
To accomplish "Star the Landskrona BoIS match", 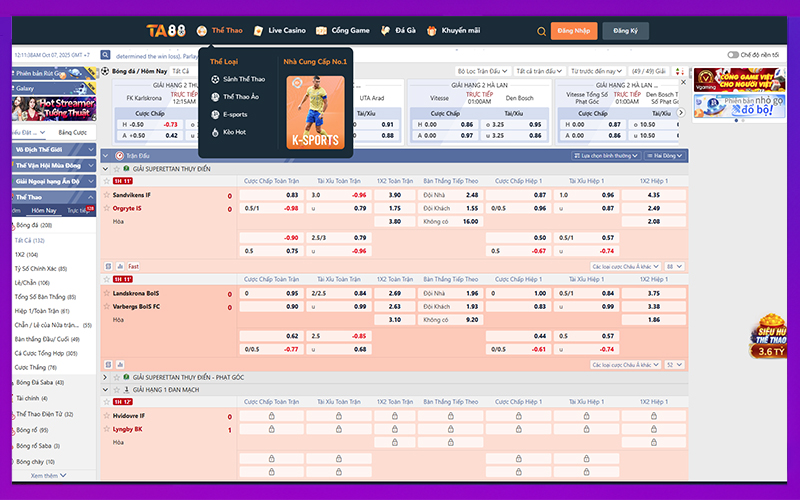I will [x=107, y=293].
